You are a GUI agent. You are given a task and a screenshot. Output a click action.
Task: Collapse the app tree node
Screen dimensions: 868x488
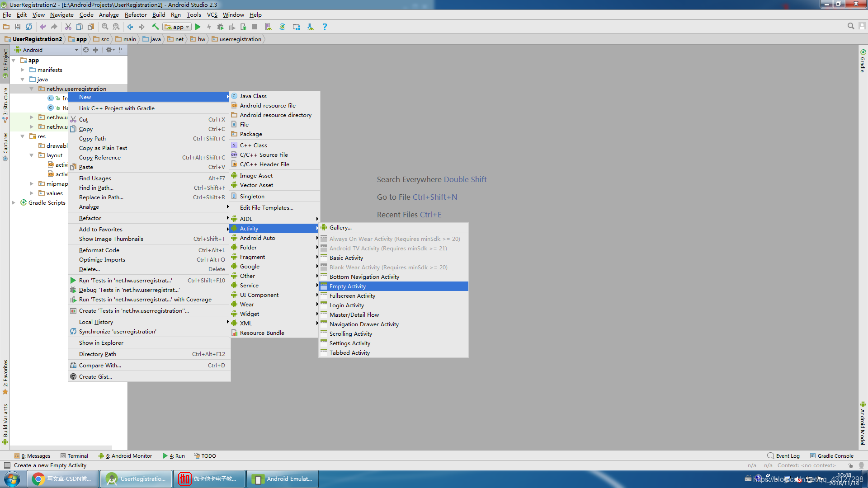14,60
